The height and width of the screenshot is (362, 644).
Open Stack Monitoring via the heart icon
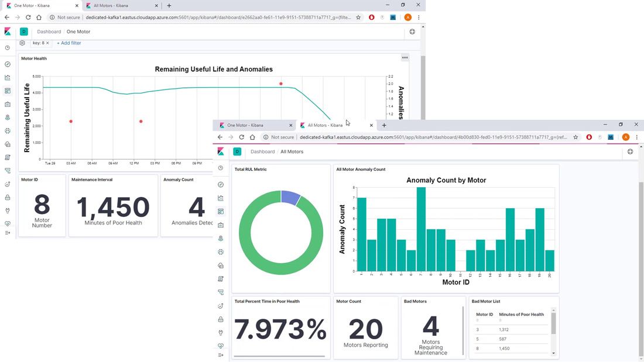pyautogui.click(x=7, y=223)
